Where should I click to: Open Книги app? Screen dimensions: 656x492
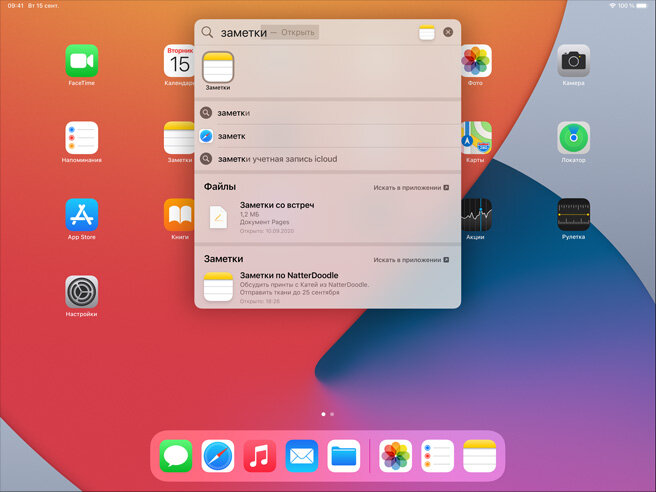click(x=179, y=215)
